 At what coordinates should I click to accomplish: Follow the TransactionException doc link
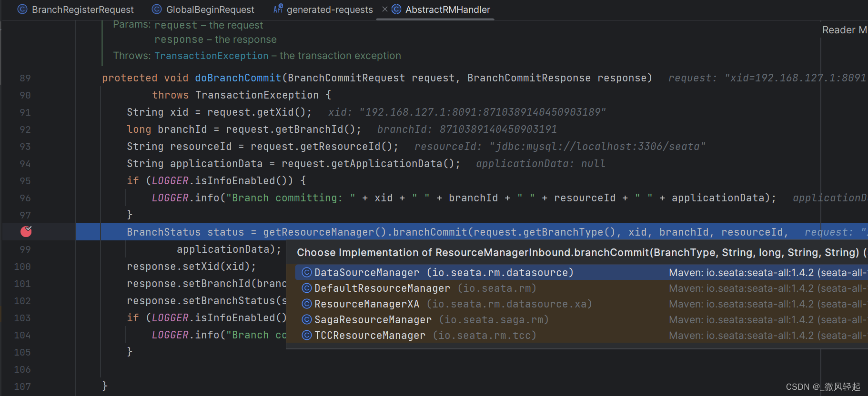tap(212, 56)
